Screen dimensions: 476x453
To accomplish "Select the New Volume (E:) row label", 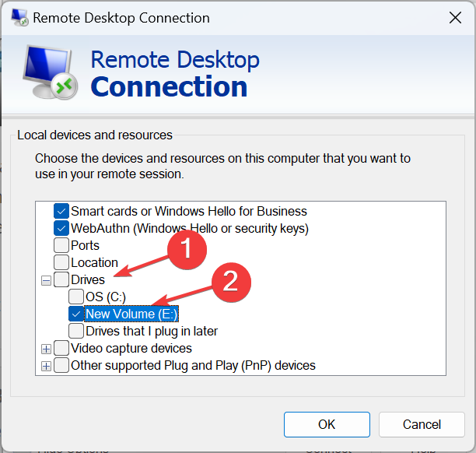I will coord(131,314).
